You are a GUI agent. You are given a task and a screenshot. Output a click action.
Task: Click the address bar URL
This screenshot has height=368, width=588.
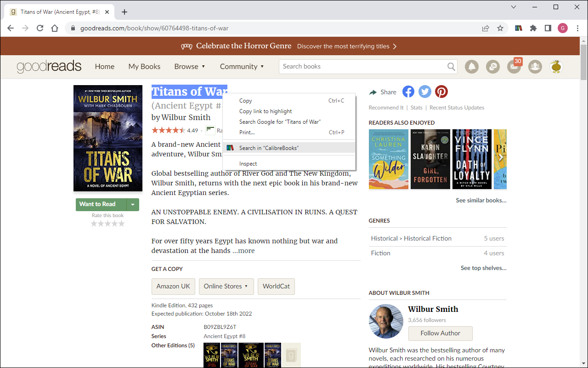pos(154,28)
